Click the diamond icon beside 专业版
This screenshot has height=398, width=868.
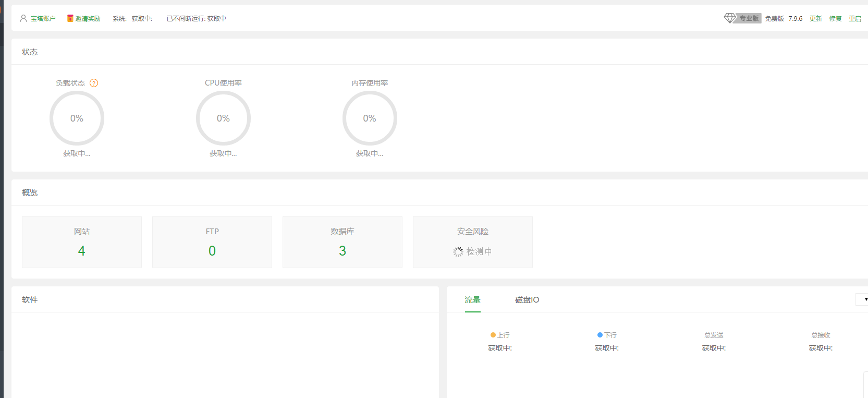(x=730, y=18)
